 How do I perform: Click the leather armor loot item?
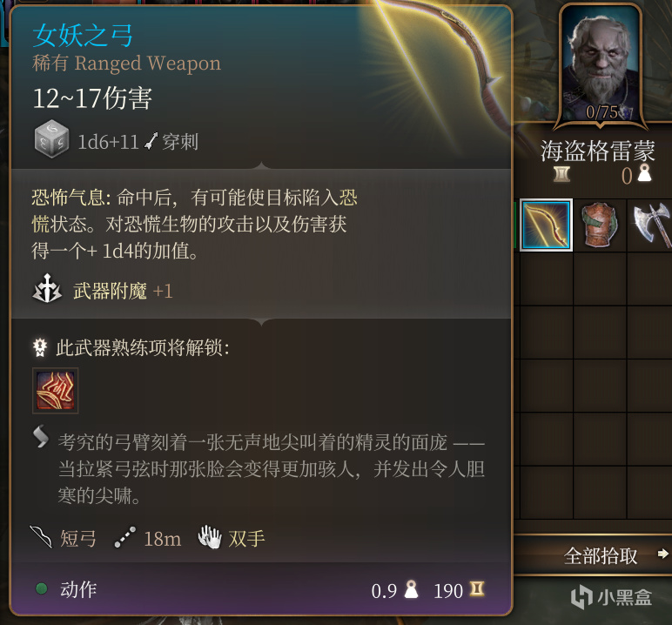coord(600,225)
